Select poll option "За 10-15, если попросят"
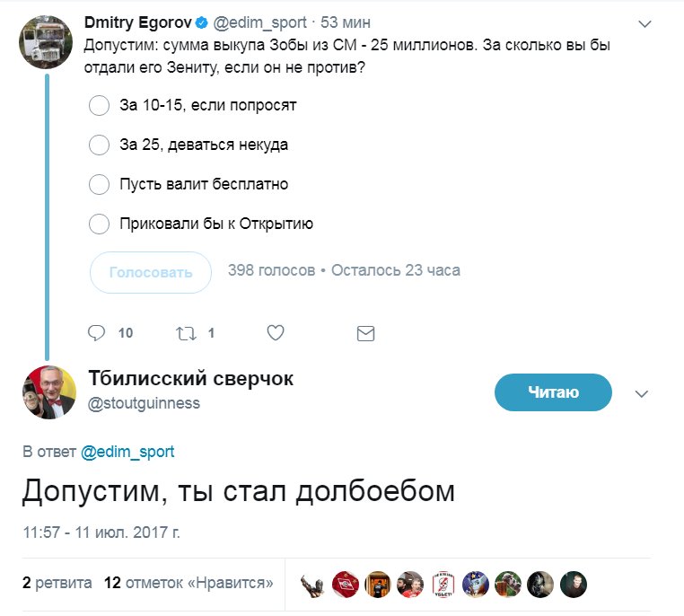Image resolution: width=684 pixels, height=616 pixels. click(99, 106)
